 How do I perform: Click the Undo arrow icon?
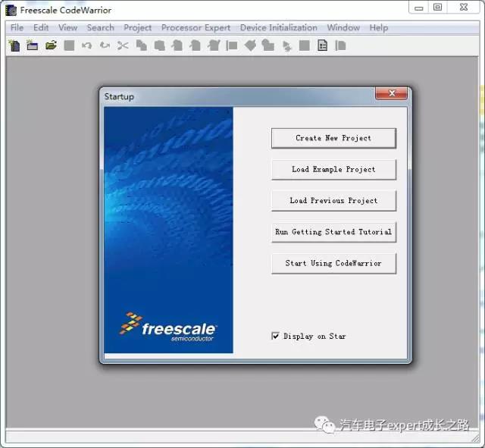click(86, 45)
